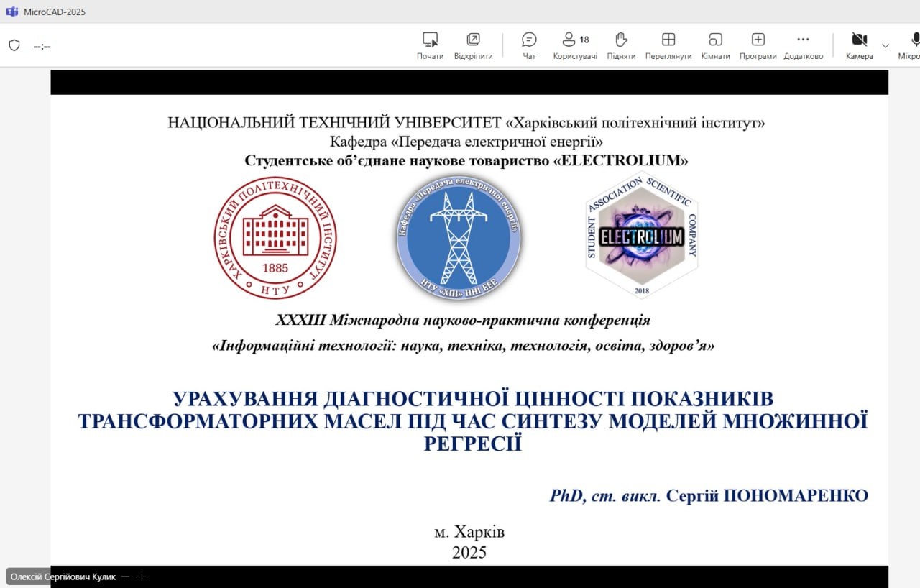This screenshot has width=920, height=588.
Task: Raise hand with the Підняти button
Action: 621,46
